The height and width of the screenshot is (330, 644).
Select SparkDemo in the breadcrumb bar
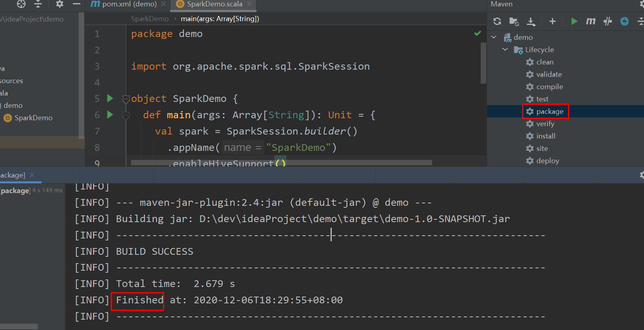(x=150, y=19)
